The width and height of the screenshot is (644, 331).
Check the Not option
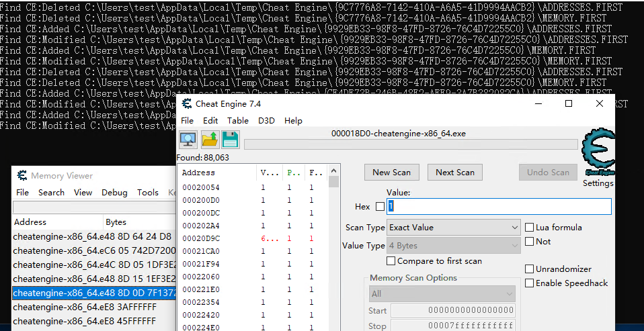pos(530,242)
